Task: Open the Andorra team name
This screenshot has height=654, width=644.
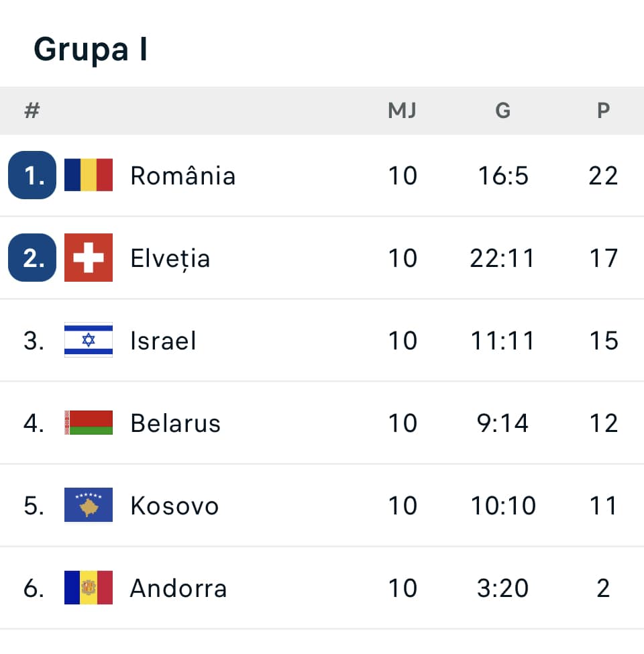Action: coord(178,588)
